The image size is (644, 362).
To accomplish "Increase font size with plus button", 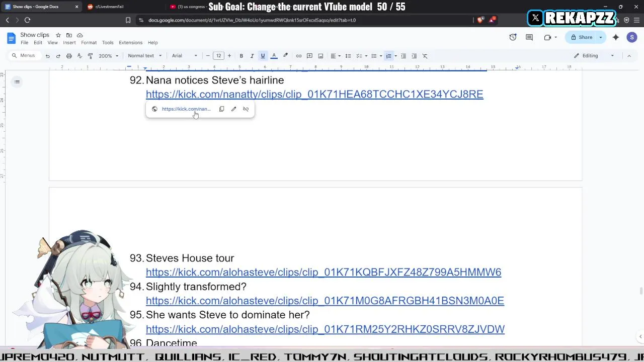I will click(x=229, y=56).
